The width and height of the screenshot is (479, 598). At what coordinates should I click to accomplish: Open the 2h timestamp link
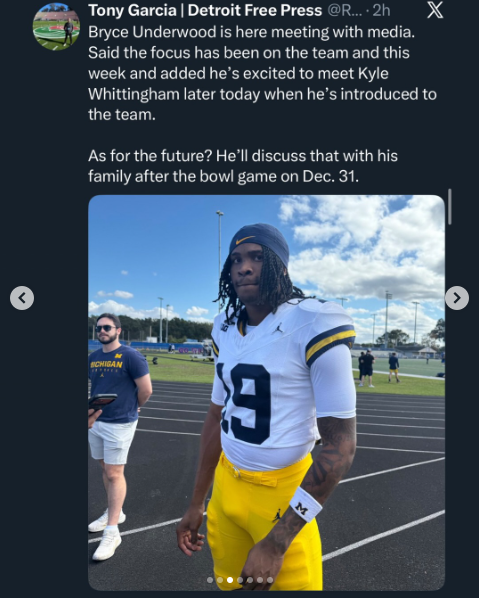pos(381,11)
